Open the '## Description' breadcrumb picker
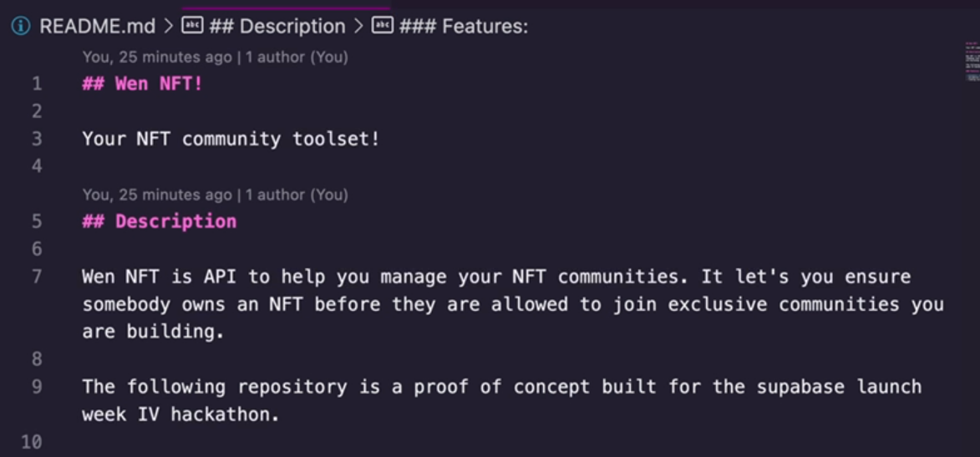This screenshot has width=980, height=457. (x=277, y=26)
